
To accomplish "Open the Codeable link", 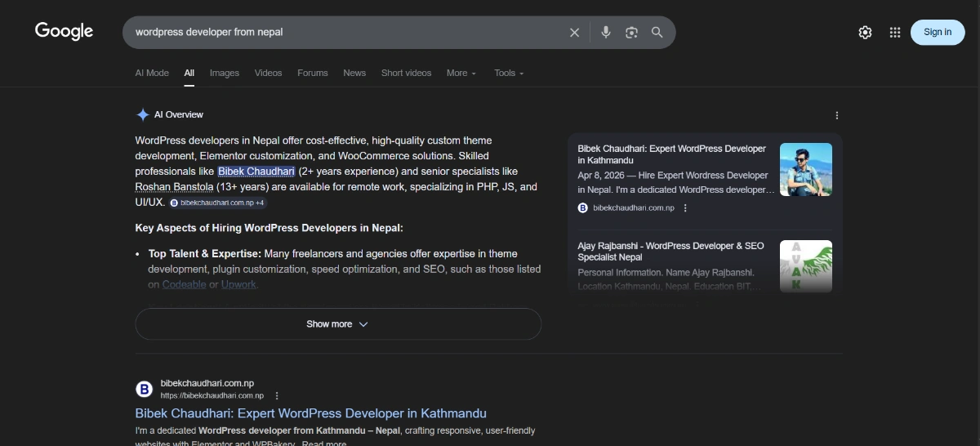I will [x=184, y=284].
